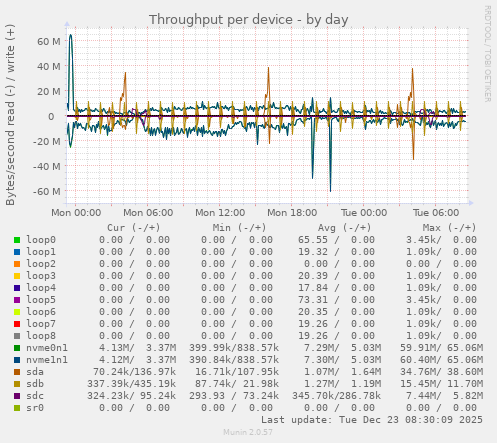Select the loop5 legend label
497x443 pixels.
pos(41,300)
